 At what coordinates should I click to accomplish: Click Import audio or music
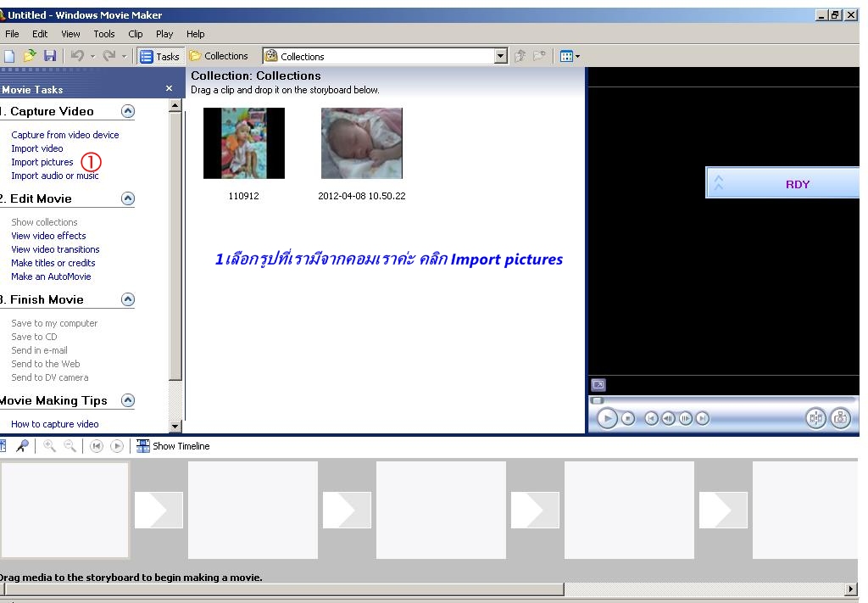pos(55,176)
